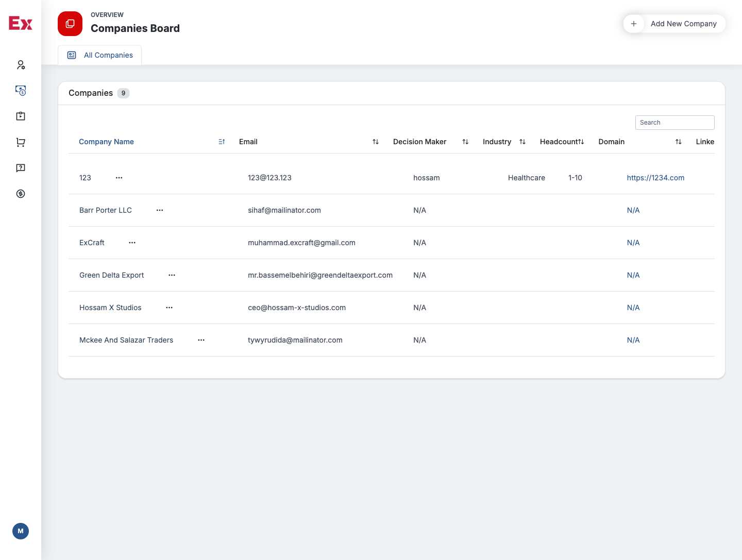Click the N/A domain for ExCraft

[633, 243]
